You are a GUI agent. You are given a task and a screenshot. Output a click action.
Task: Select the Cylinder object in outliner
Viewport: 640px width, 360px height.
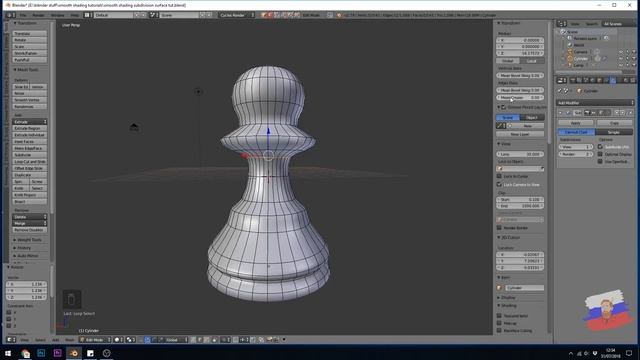pyautogui.click(x=580, y=58)
